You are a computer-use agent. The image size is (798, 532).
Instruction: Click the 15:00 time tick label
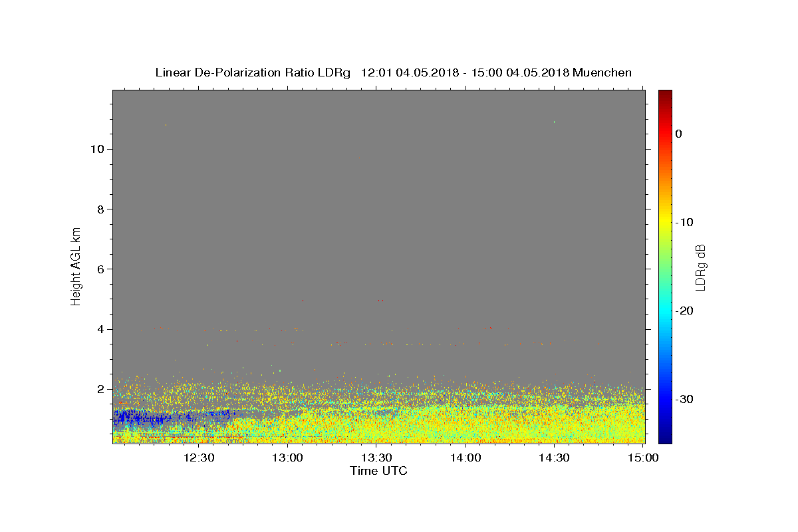pyautogui.click(x=643, y=458)
